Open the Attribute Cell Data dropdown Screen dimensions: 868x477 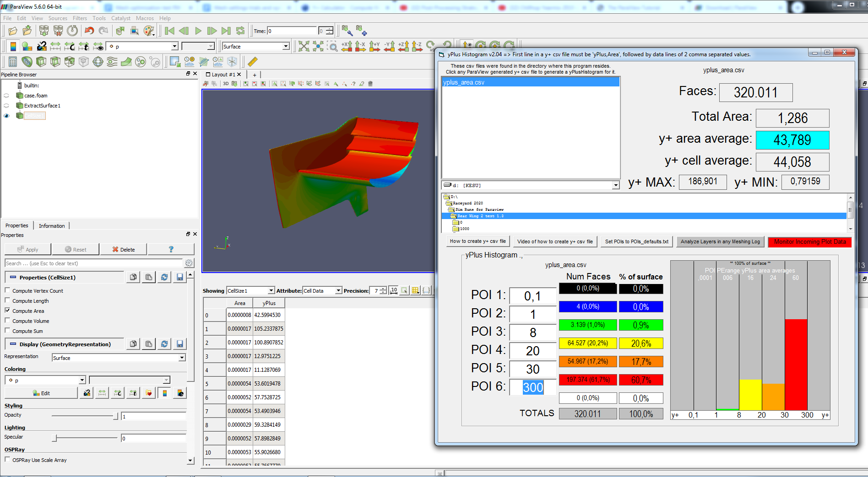tap(322, 291)
